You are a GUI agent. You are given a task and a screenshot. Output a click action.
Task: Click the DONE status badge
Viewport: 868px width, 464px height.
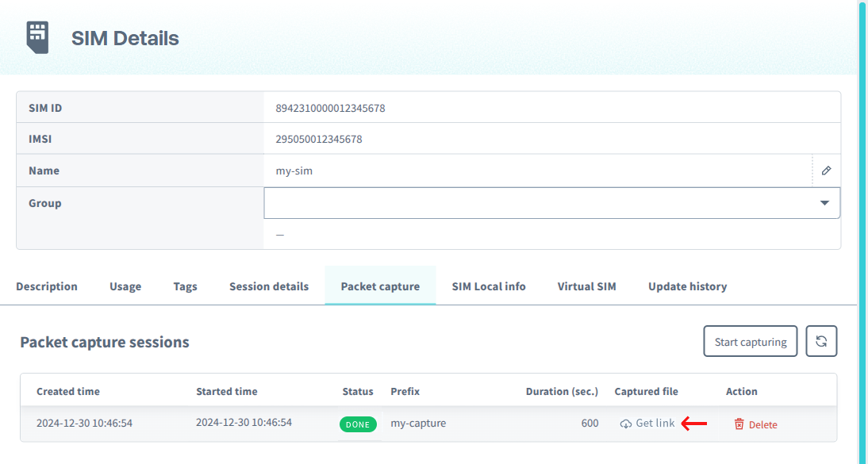358,424
